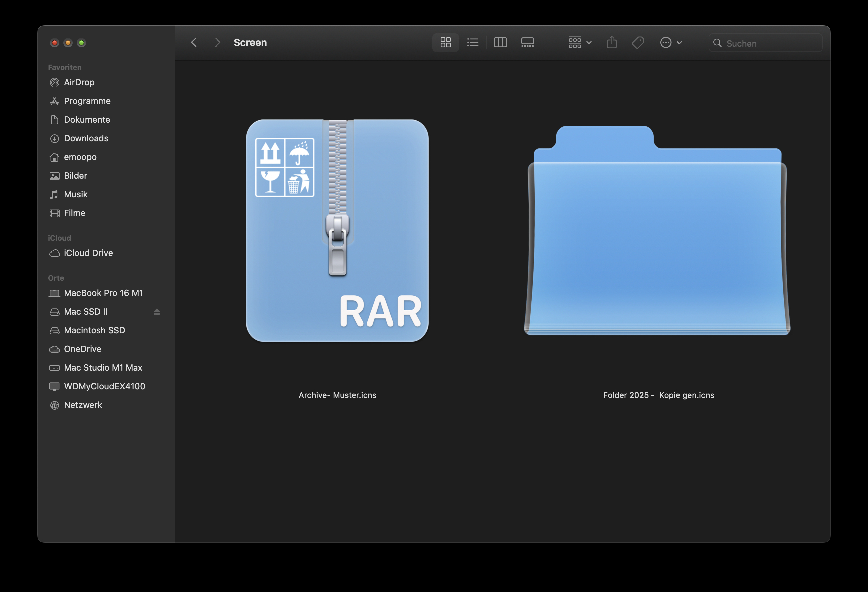Eject the Mac SSD II drive

157,312
